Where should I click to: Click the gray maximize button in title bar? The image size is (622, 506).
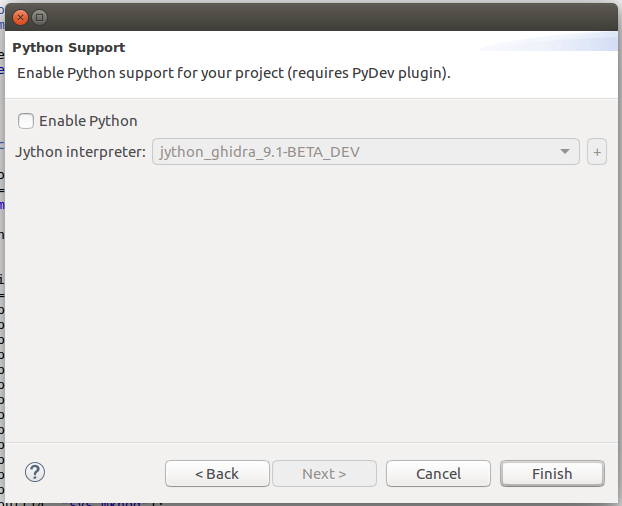coord(40,17)
